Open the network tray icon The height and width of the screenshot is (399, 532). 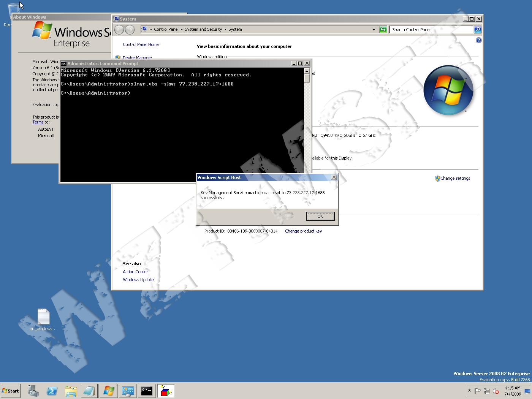(487, 391)
